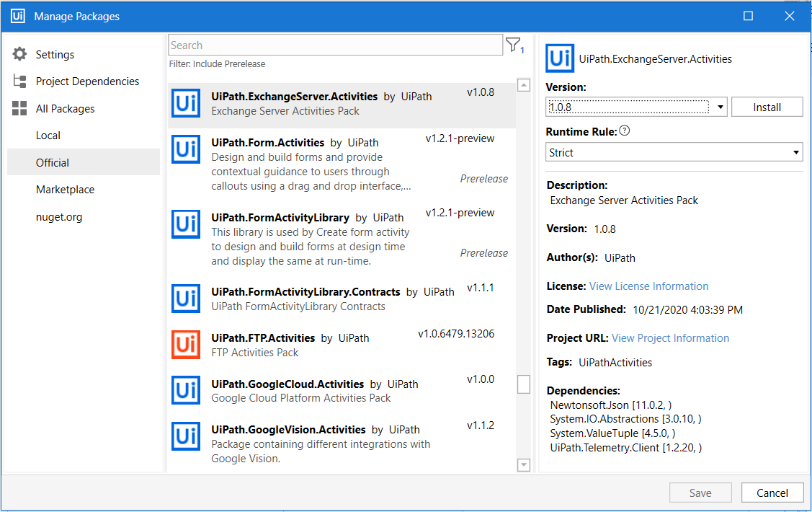
Task: Open the View Project Information link
Action: [670, 338]
